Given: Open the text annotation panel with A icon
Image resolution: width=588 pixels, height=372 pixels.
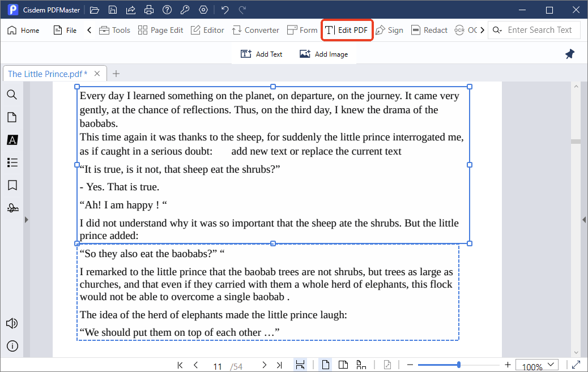Looking at the screenshot, I should (x=12, y=140).
